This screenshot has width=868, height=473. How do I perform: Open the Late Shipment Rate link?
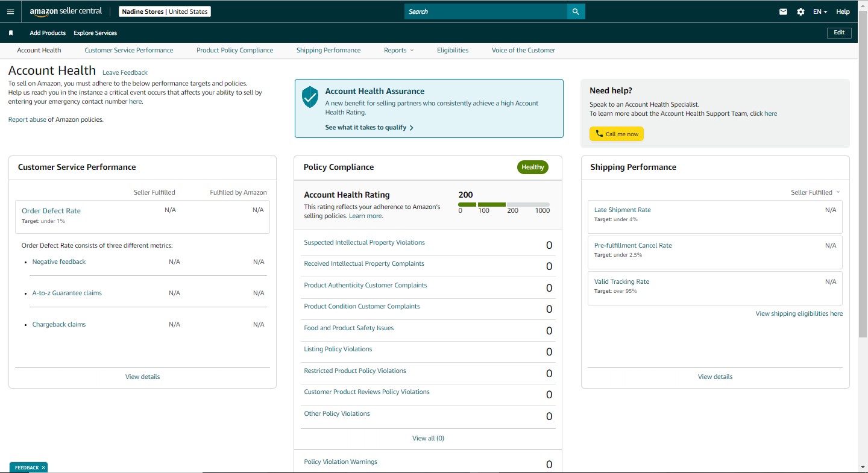[x=623, y=210]
